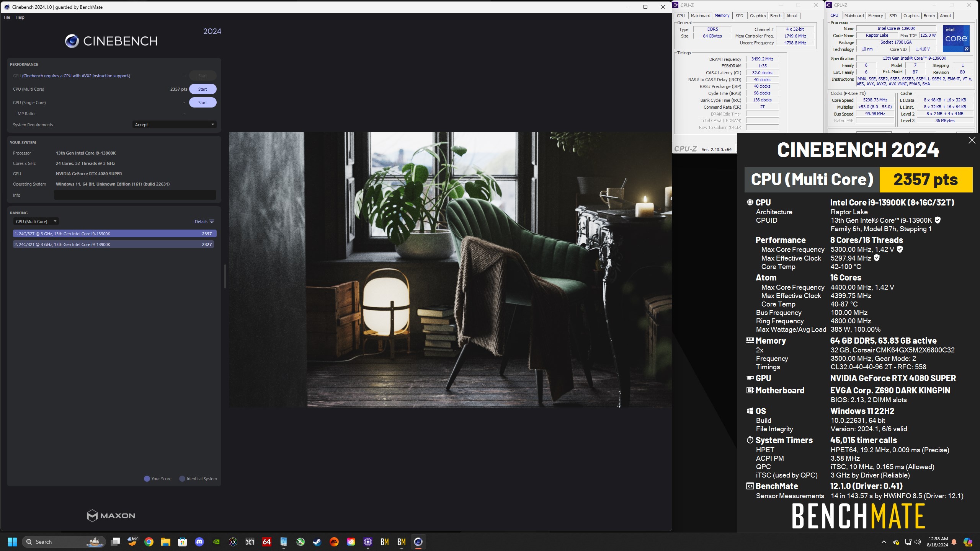The height and width of the screenshot is (551, 980).
Task: Click the ranking panel scrollbar handle
Action: click(225, 276)
